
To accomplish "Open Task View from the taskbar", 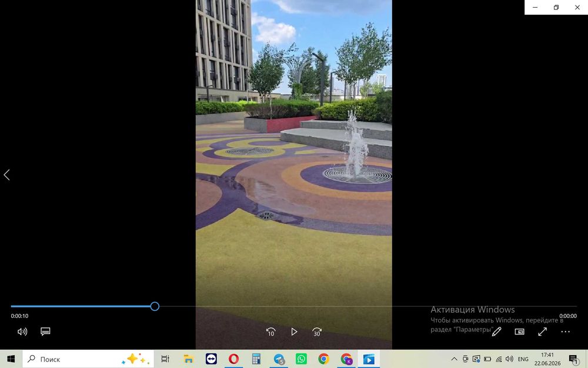I will pos(165,359).
